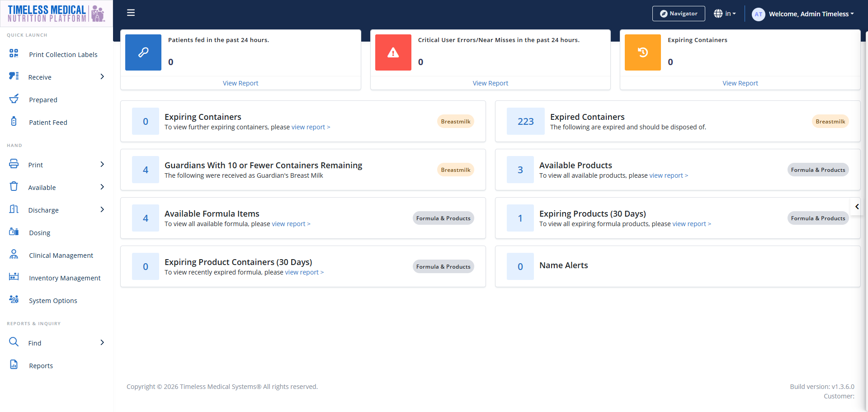Open System Options menu item
The width and height of the screenshot is (868, 412).
tap(53, 301)
